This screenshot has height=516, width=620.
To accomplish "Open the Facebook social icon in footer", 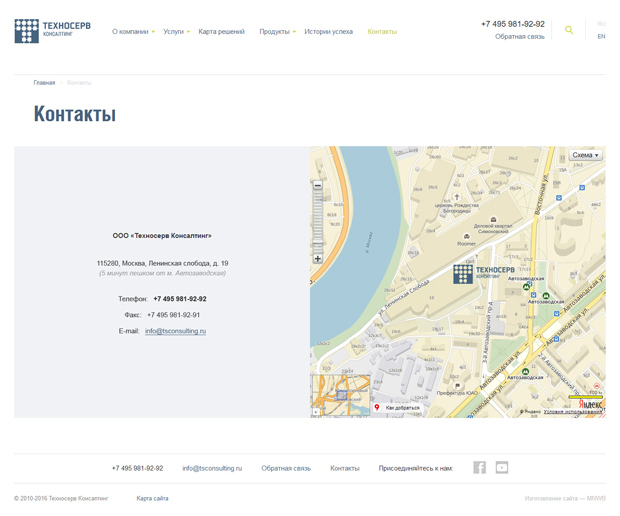I will click(479, 467).
